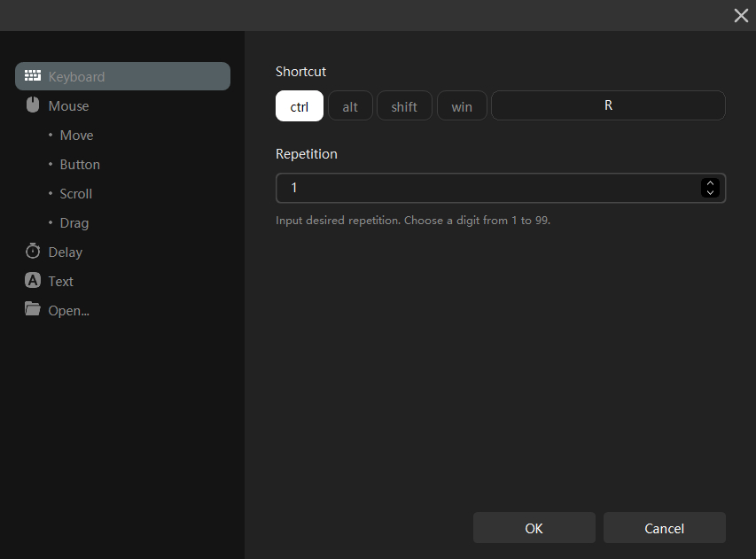
Task: Click the shortcut key field showing R
Action: tap(608, 105)
